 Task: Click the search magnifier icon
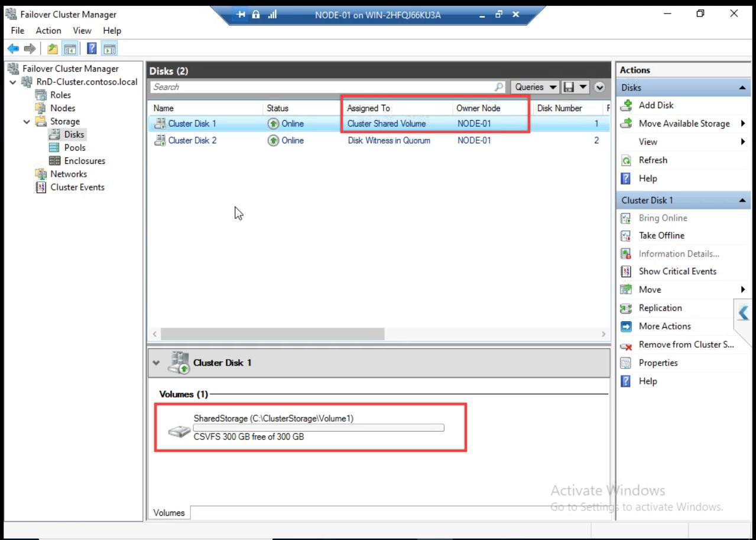coord(499,87)
